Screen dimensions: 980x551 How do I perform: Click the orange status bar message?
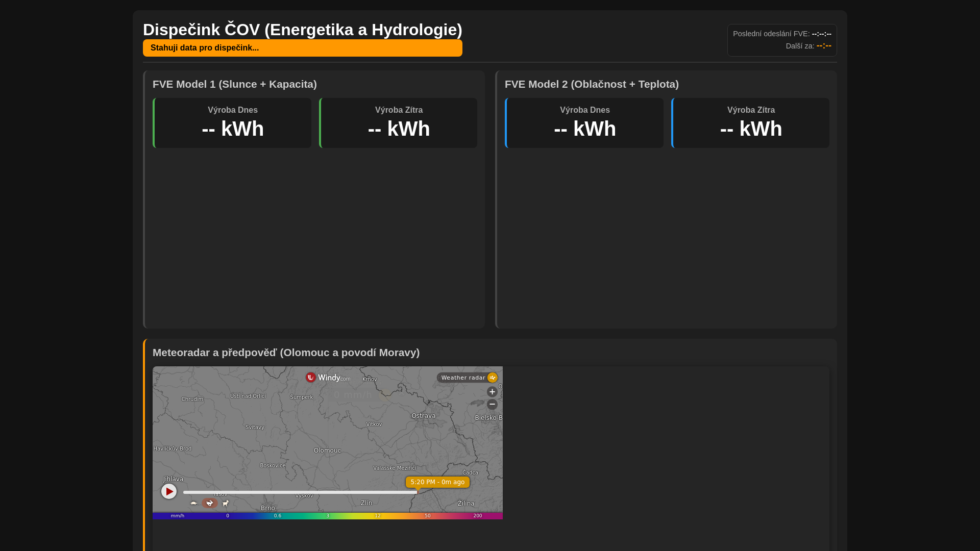302,48
